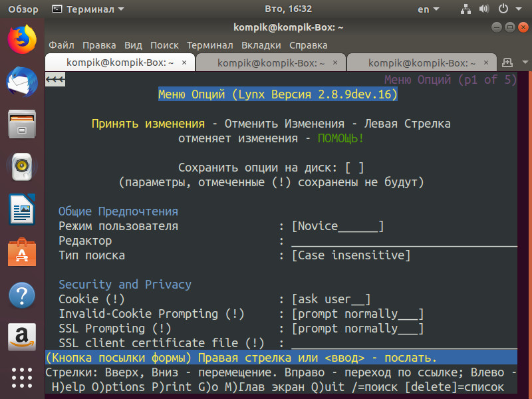Image resolution: width=532 pixels, height=399 pixels.
Task: Launch Thunderbird mail from the dock
Action: [x=22, y=82]
